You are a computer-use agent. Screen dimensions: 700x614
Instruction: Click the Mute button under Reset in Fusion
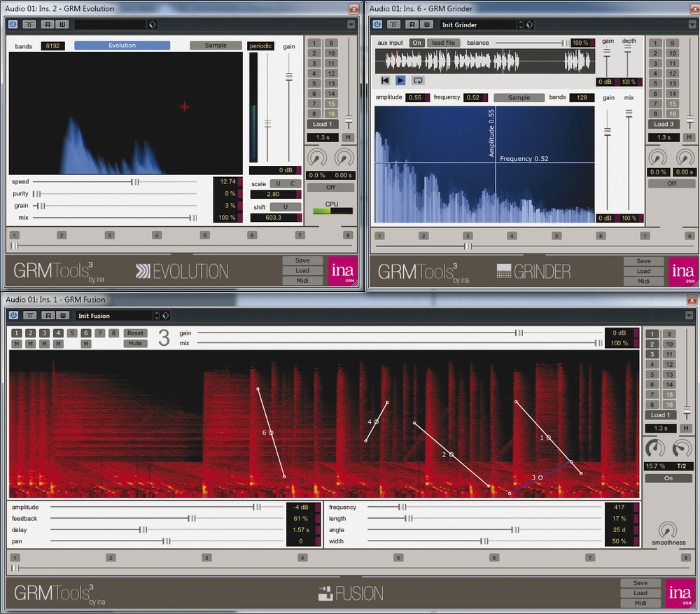coord(135,343)
